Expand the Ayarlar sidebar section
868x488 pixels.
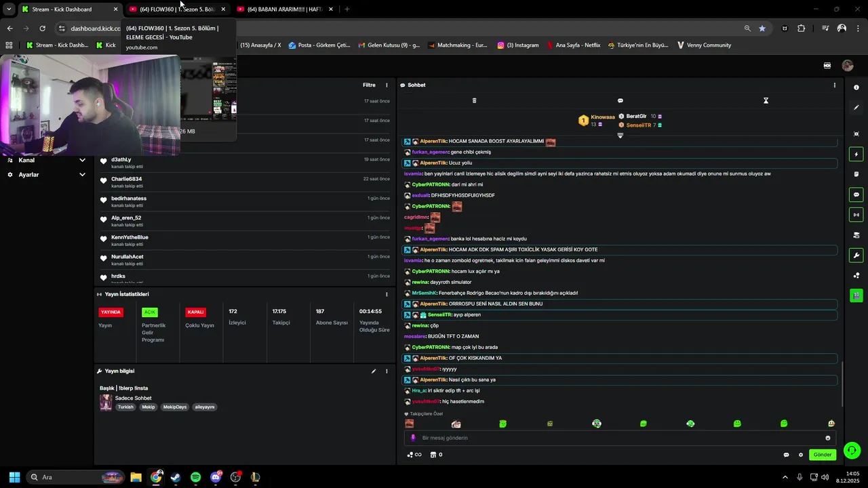(x=46, y=174)
